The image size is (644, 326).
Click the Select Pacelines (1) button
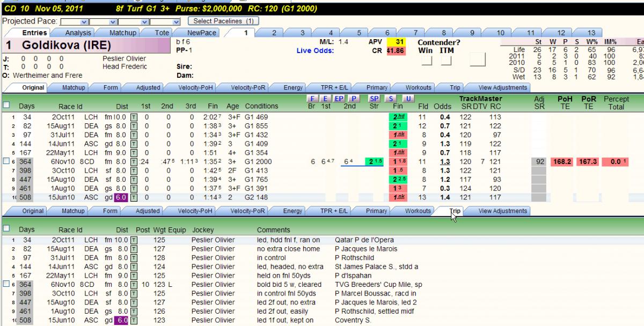[223, 21]
